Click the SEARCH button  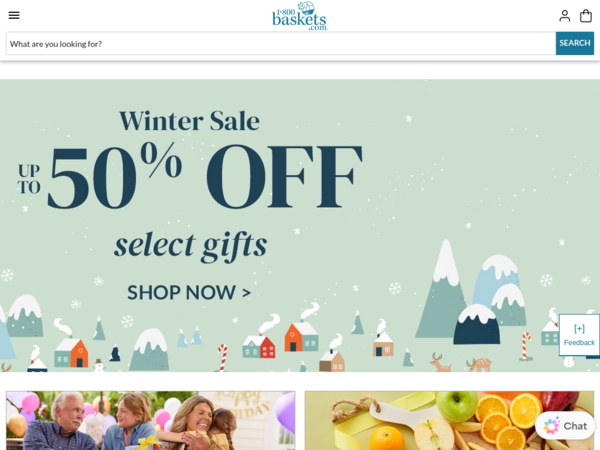pyautogui.click(x=575, y=43)
